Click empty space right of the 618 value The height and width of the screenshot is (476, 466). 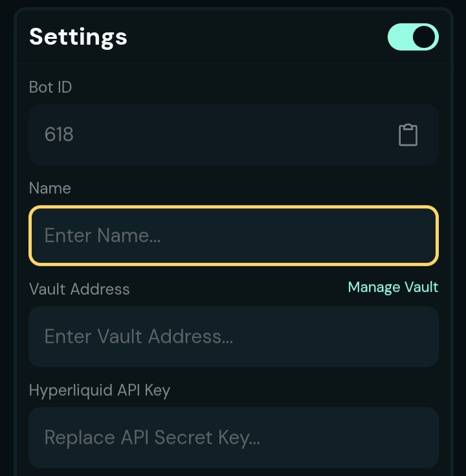[x=233, y=135]
